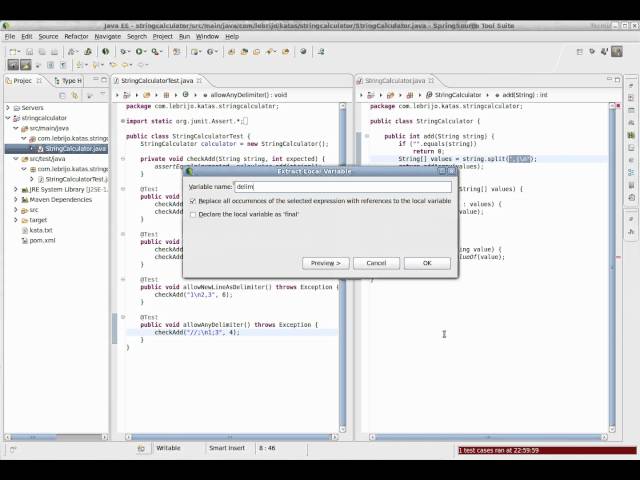Click Cancel in Extract Local Variable dialog

pyautogui.click(x=376, y=263)
